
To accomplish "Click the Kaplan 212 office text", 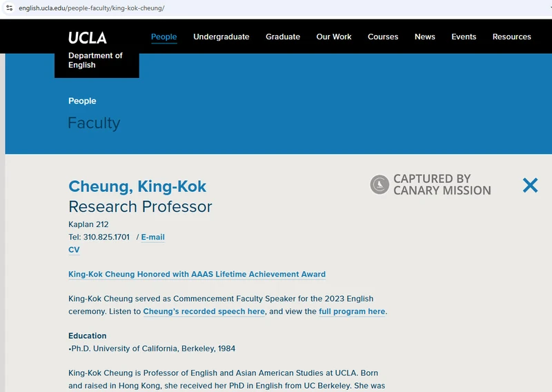I will 88,224.
